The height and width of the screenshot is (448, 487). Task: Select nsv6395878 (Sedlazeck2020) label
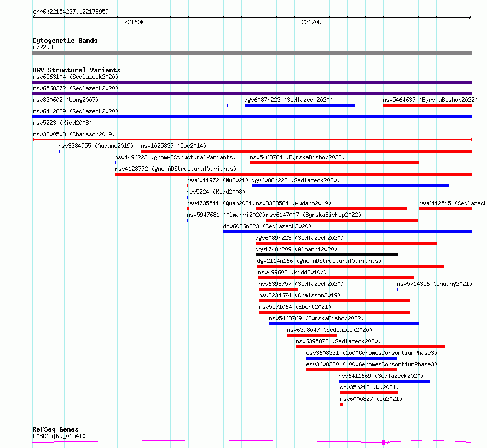click(338, 341)
